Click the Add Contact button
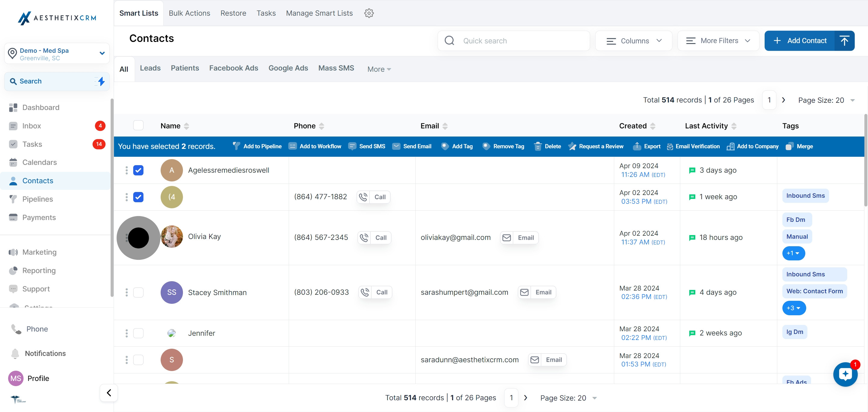This screenshot has width=868, height=412. coord(800,41)
